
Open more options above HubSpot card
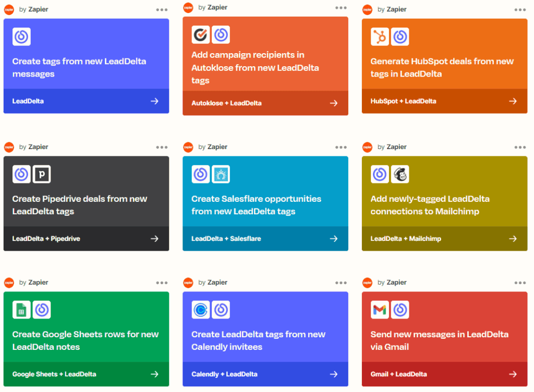pos(520,10)
